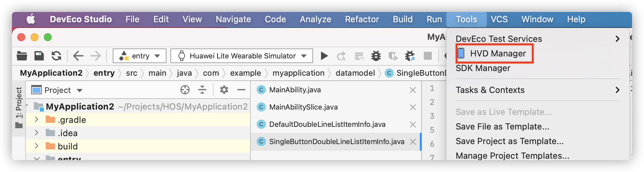The image size is (644, 172).
Task: Navigate forward with the right arrow
Action: (x=96, y=56)
